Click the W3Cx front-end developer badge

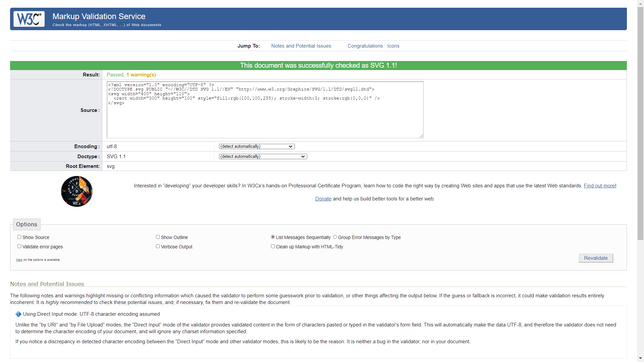pos(77,191)
